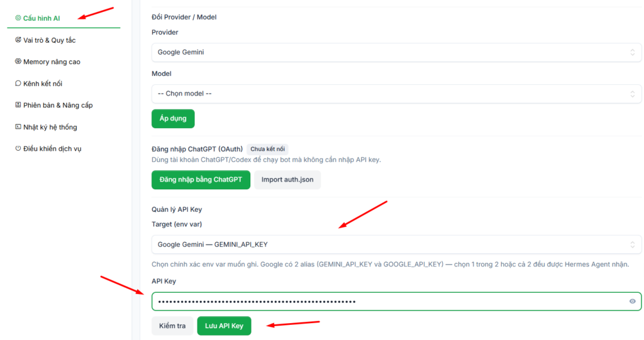Open the Target env var dropdown

click(x=396, y=244)
